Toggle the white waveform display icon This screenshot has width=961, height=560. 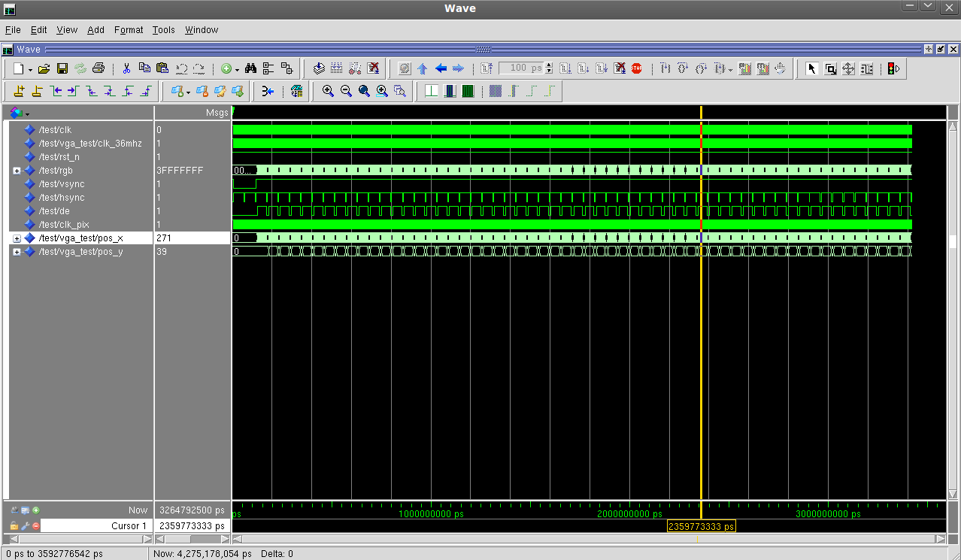(432, 91)
